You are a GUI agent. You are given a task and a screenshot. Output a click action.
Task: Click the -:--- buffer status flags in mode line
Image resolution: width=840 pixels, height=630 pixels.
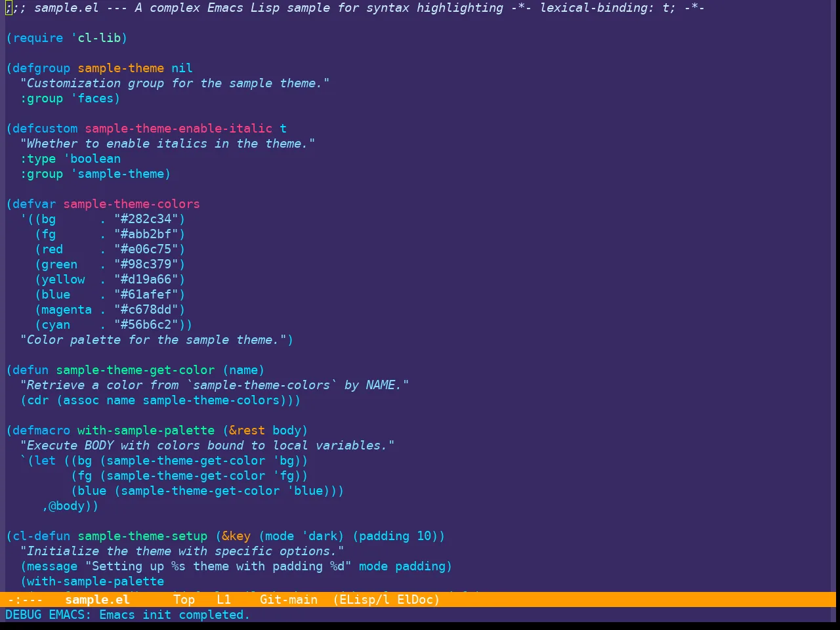(25, 599)
